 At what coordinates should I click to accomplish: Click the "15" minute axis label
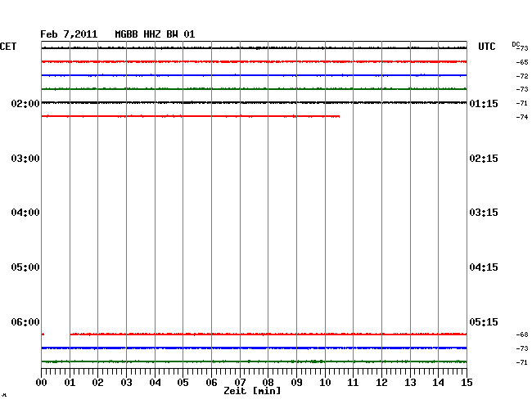(x=467, y=383)
